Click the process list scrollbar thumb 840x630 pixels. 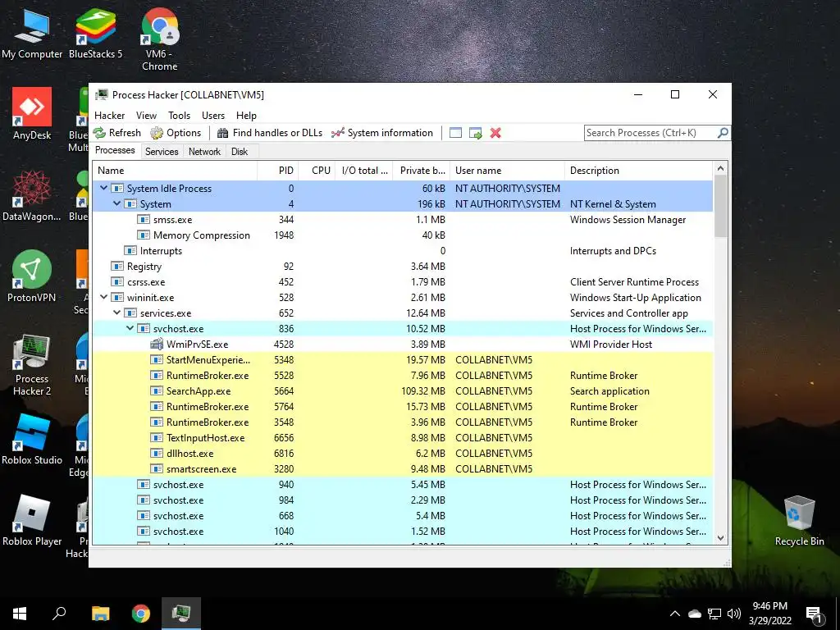point(720,206)
